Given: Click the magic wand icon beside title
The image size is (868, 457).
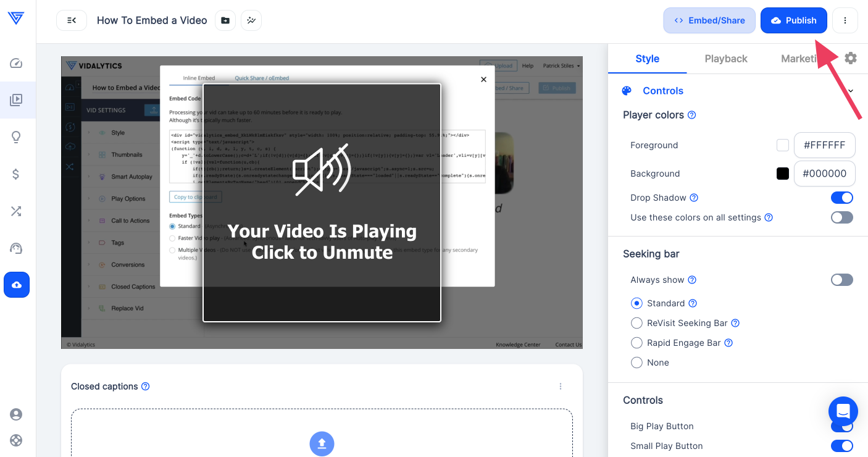Looking at the screenshot, I should (251, 20).
